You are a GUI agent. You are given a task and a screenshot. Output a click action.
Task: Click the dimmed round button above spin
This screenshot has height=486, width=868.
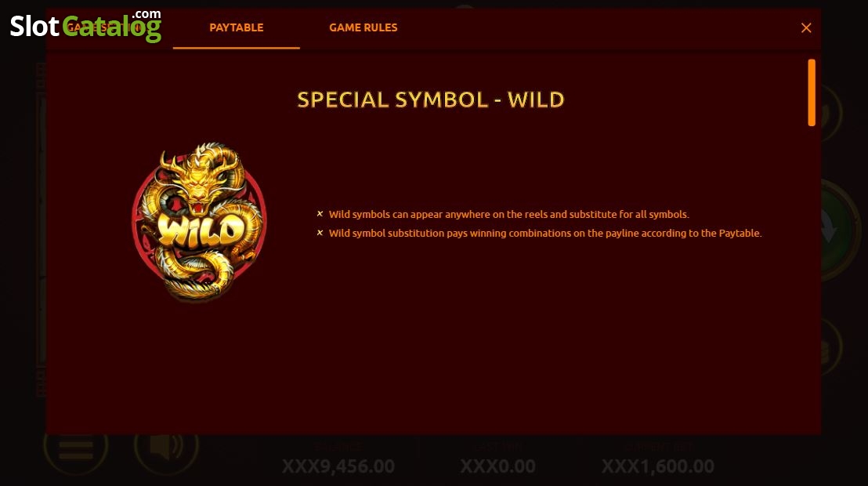click(831, 113)
